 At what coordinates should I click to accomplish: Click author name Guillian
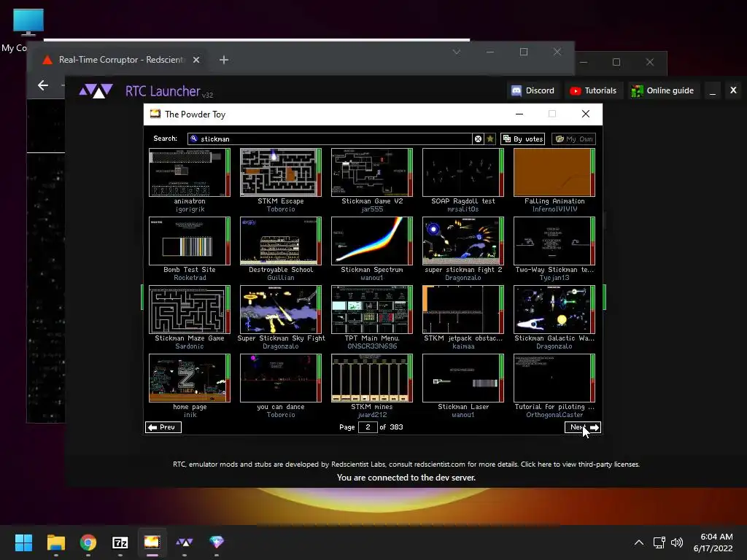281,278
